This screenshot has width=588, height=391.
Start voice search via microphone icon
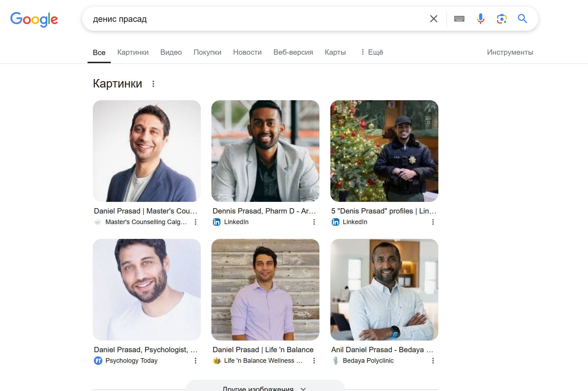(480, 19)
